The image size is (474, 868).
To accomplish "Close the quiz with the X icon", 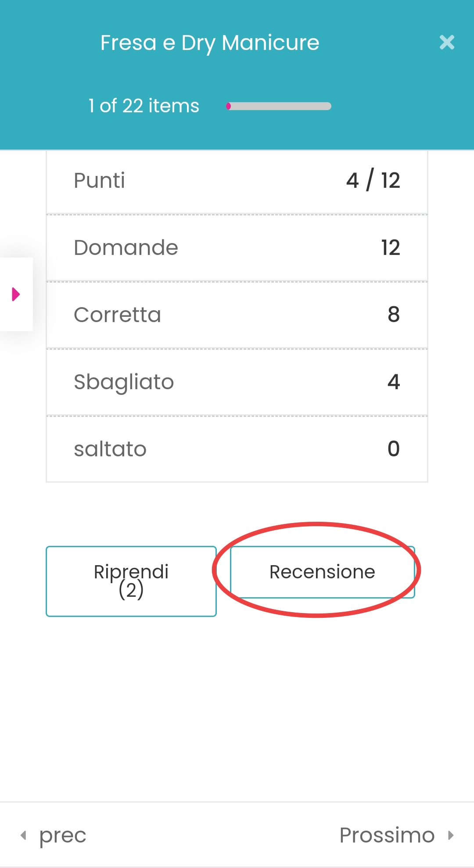I will (447, 43).
